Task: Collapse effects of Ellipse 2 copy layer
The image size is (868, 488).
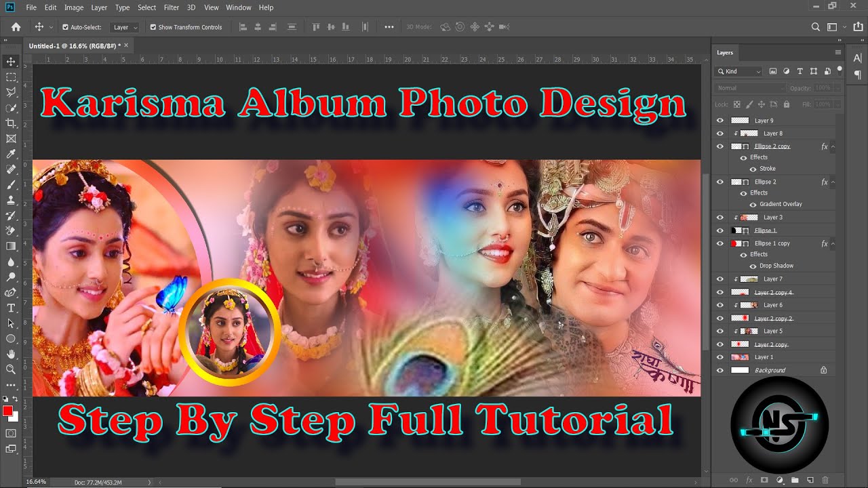Action: coord(833,146)
